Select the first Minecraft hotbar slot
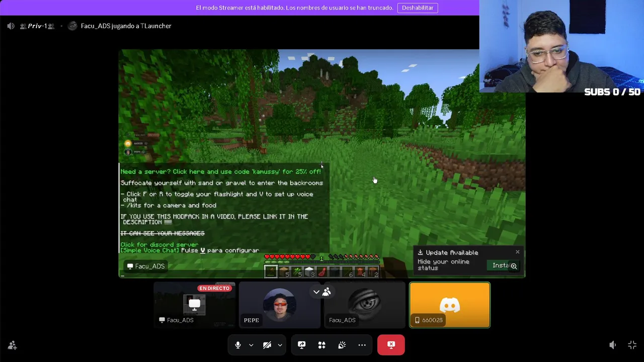Screen dimensions: 644x362 tap(271, 271)
